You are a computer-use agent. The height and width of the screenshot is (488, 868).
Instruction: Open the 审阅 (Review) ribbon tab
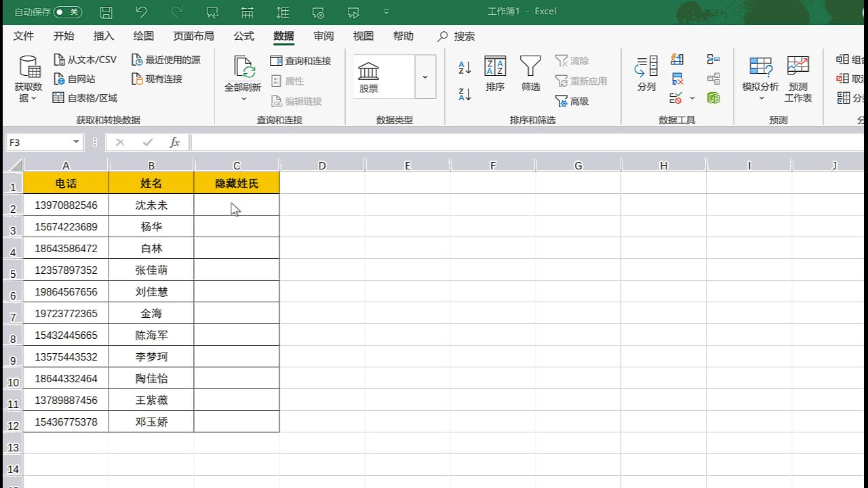coord(323,36)
